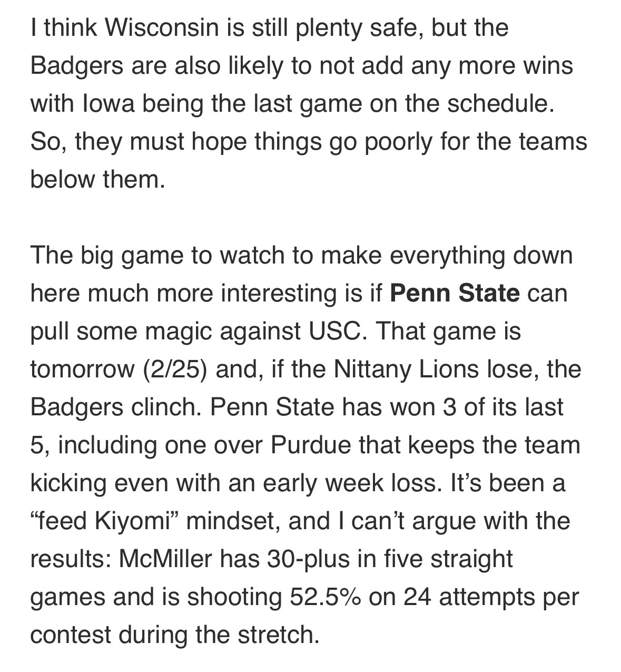Click the 52.5% shooting figure
This screenshot has height=672, width=621.
click(325, 597)
